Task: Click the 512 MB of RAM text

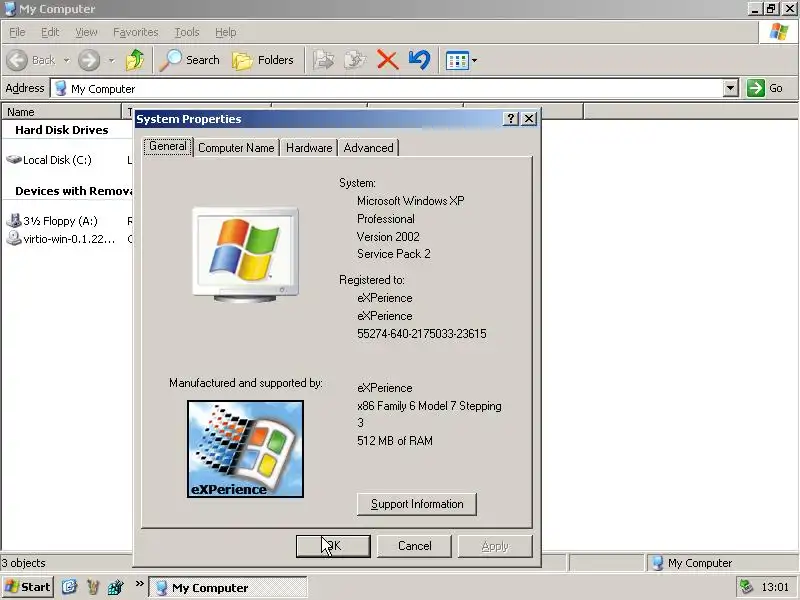Action: [x=394, y=441]
